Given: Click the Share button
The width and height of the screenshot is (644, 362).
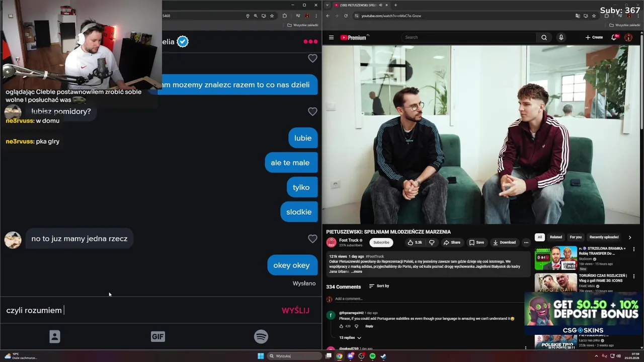Looking at the screenshot, I should pos(452,242).
